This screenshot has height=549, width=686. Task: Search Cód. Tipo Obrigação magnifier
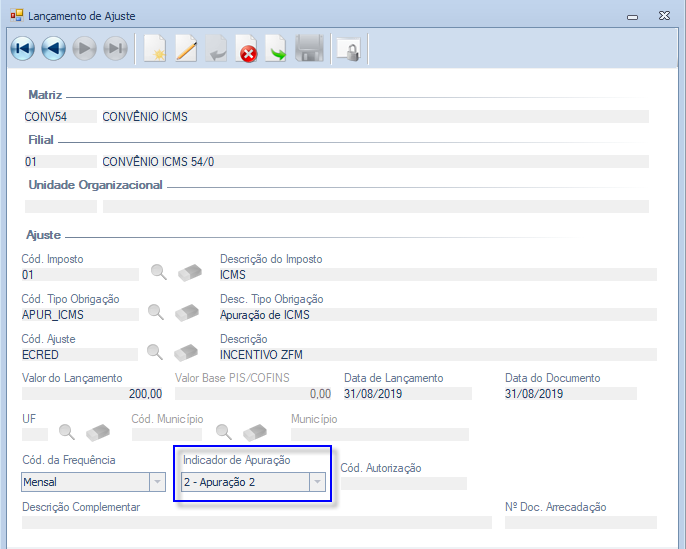pyautogui.click(x=156, y=312)
